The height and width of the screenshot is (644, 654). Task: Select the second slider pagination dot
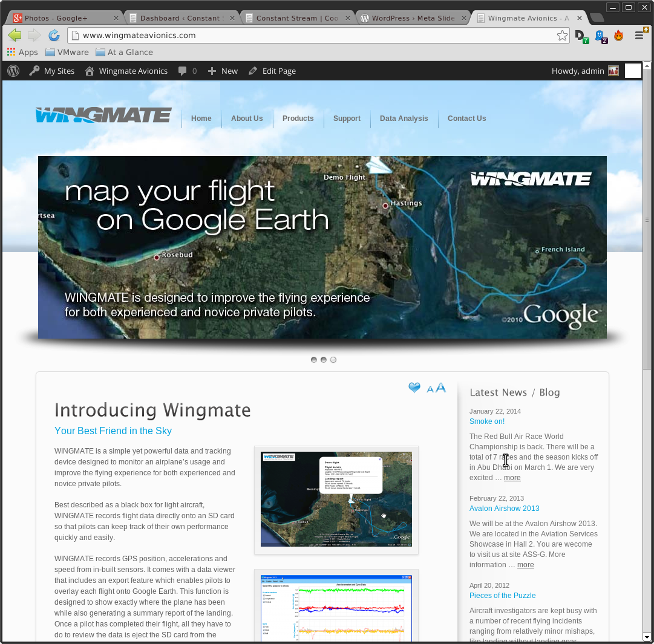click(324, 360)
